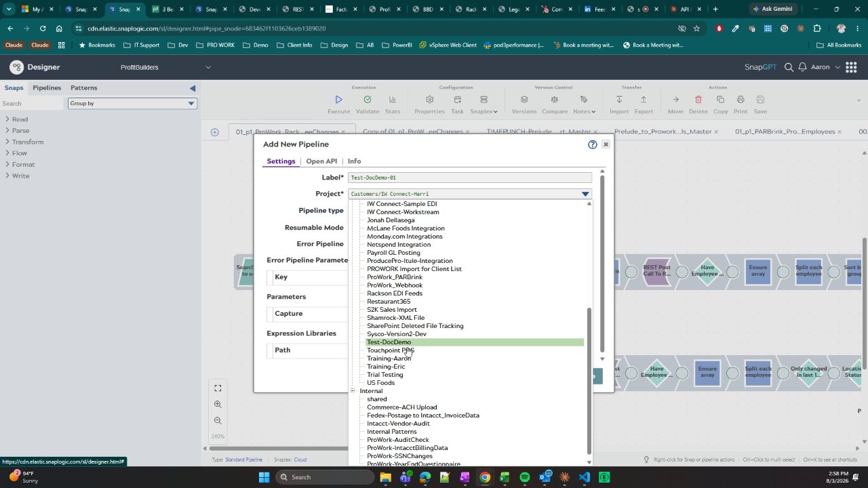
Task: Select Training-Eric project
Action: [386, 367]
